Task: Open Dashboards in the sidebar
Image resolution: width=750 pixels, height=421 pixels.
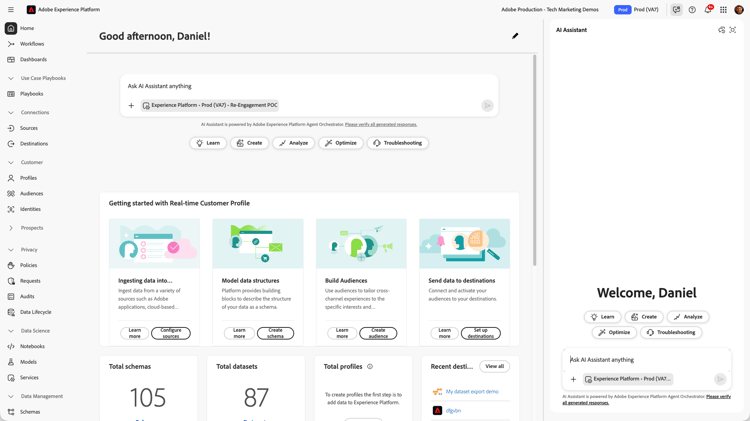Action: point(33,60)
